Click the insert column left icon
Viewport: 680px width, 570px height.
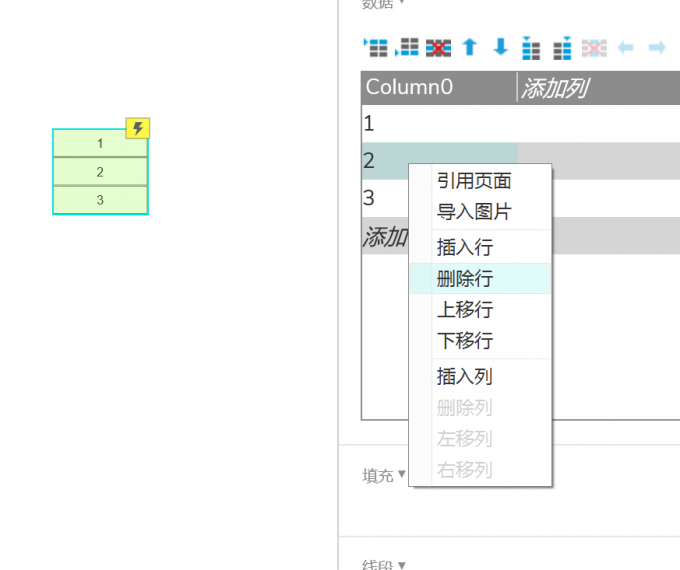(531, 48)
